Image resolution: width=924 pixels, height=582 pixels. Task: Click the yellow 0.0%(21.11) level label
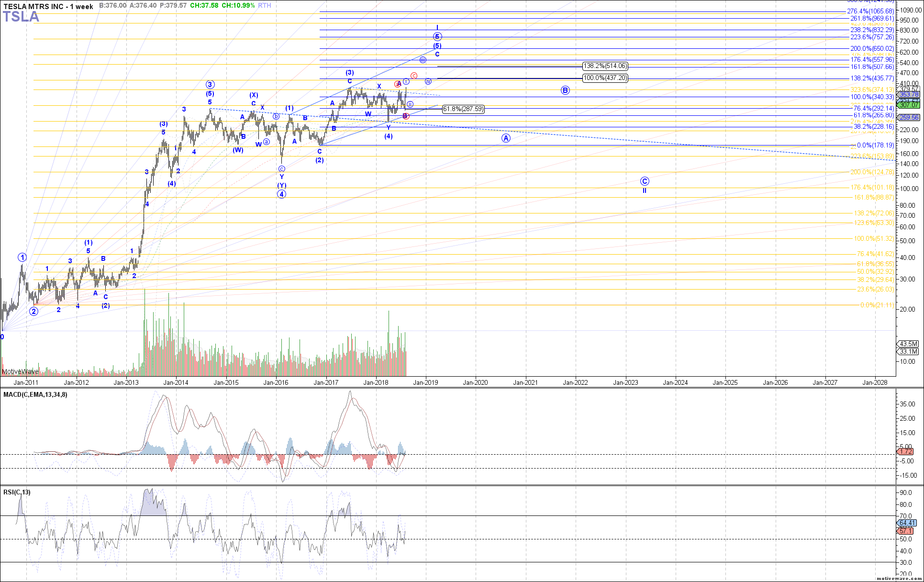tap(877, 305)
